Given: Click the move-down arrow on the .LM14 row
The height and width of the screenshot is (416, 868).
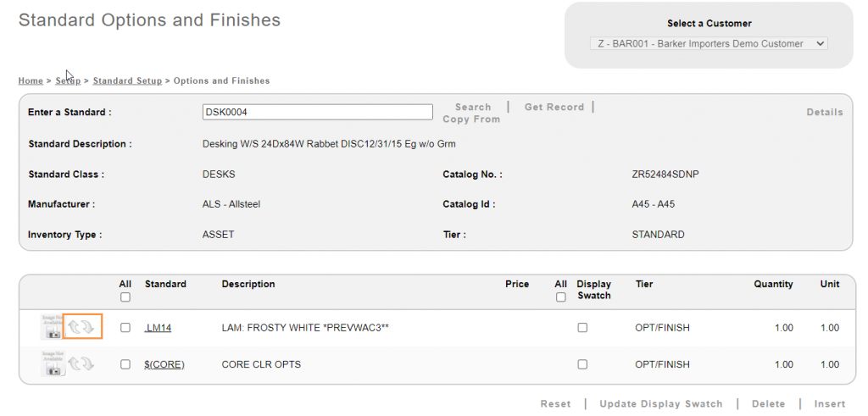Looking at the screenshot, I should coord(88,327).
